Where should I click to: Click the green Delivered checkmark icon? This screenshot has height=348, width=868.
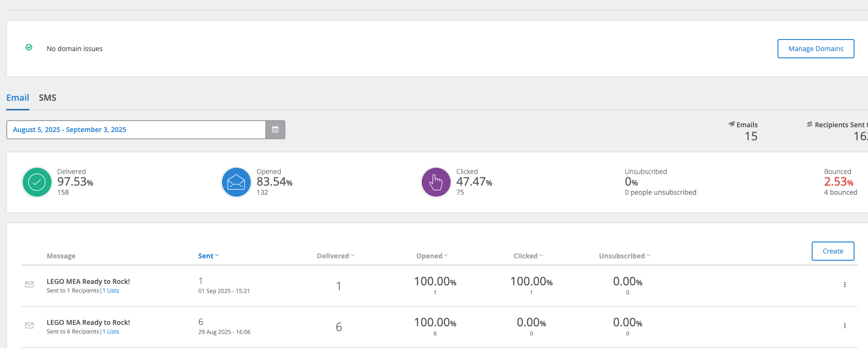click(x=37, y=182)
